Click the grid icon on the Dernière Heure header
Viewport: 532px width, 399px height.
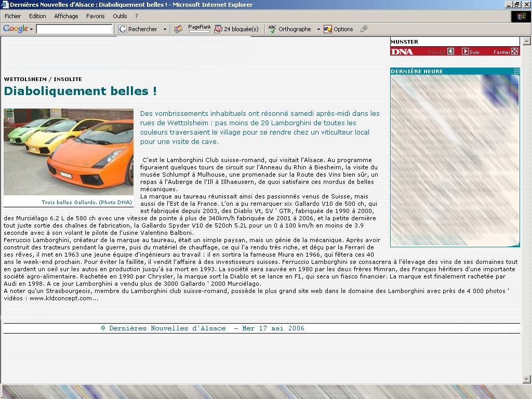pyautogui.click(x=516, y=71)
